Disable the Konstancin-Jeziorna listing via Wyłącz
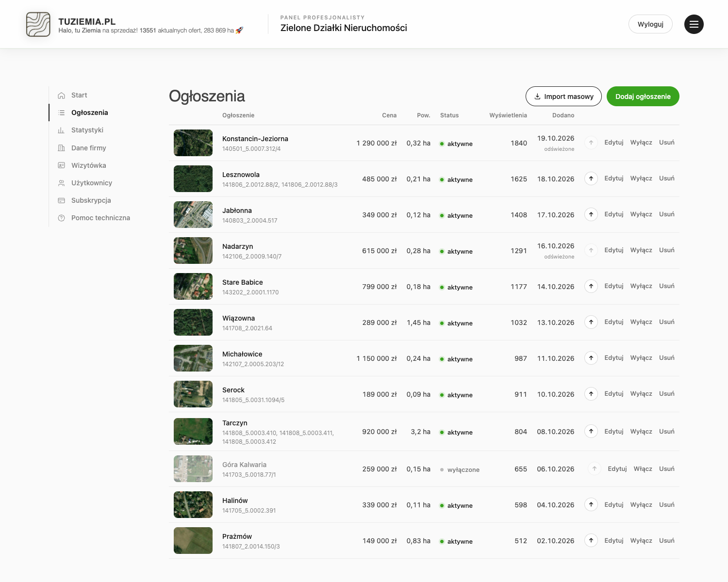This screenshot has height=582, width=728. point(641,143)
